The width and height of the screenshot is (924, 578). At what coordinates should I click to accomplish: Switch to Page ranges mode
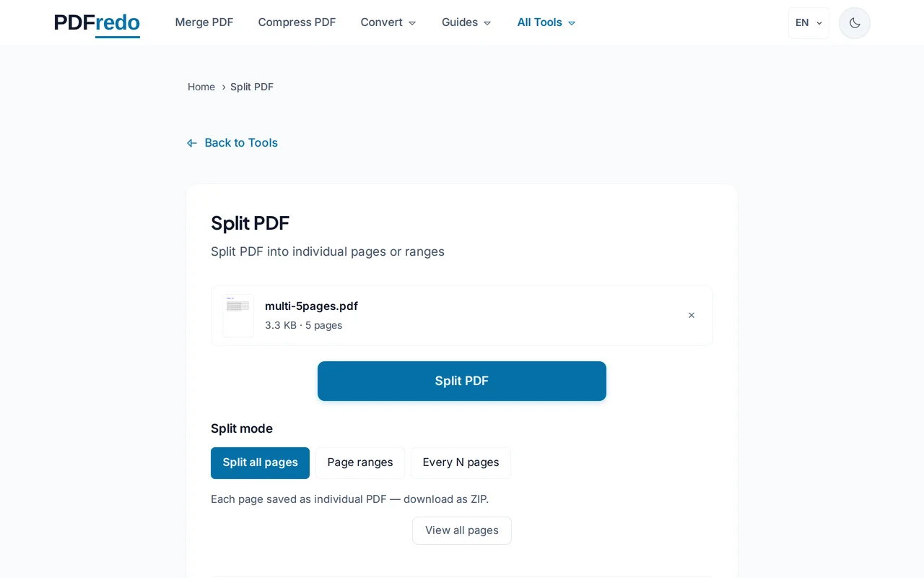[x=360, y=462]
